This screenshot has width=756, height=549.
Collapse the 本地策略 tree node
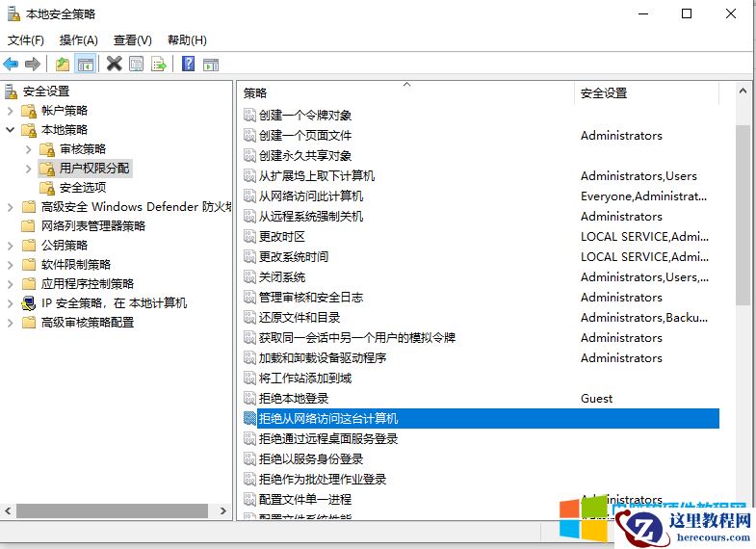click(11, 130)
